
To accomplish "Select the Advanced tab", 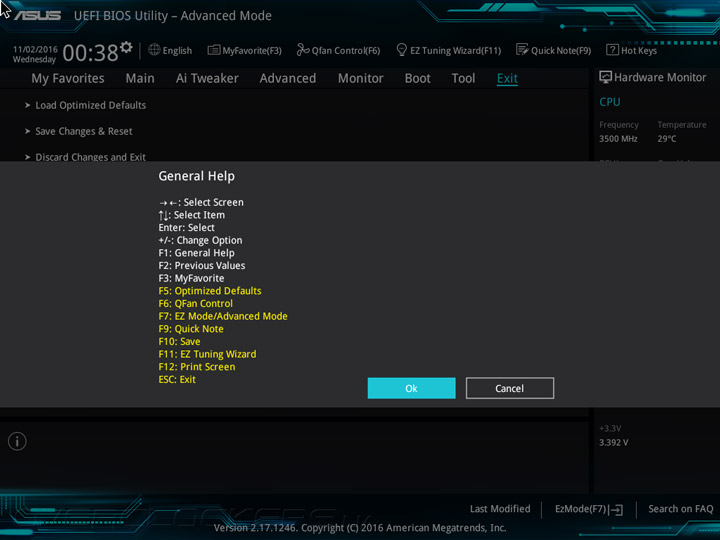I will tap(288, 79).
